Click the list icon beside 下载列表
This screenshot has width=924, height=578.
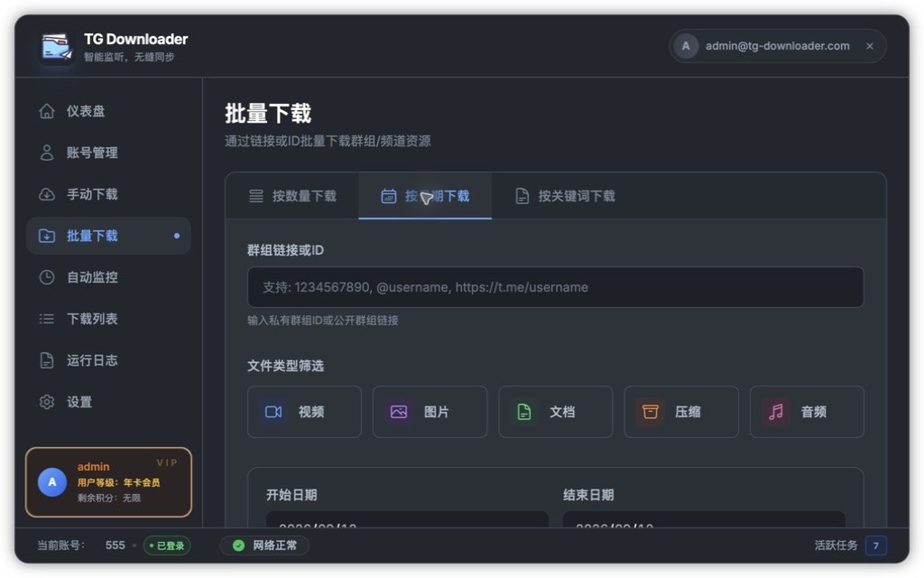pos(47,319)
